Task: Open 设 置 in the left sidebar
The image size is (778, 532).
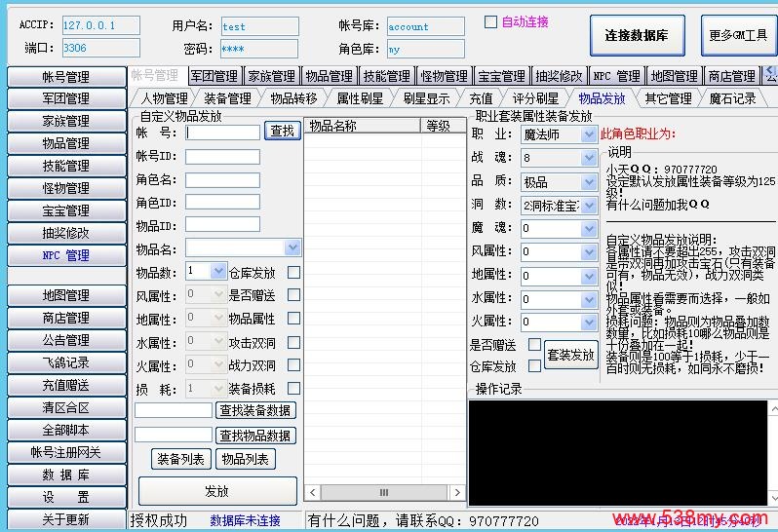Action: click(x=66, y=497)
